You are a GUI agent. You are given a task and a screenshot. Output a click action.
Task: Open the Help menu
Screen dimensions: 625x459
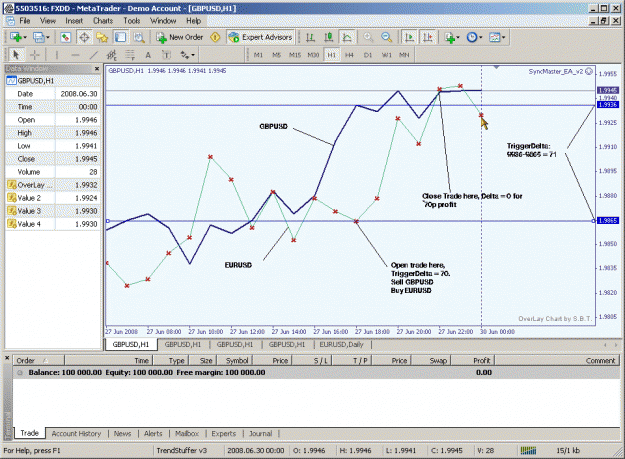coord(193,21)
